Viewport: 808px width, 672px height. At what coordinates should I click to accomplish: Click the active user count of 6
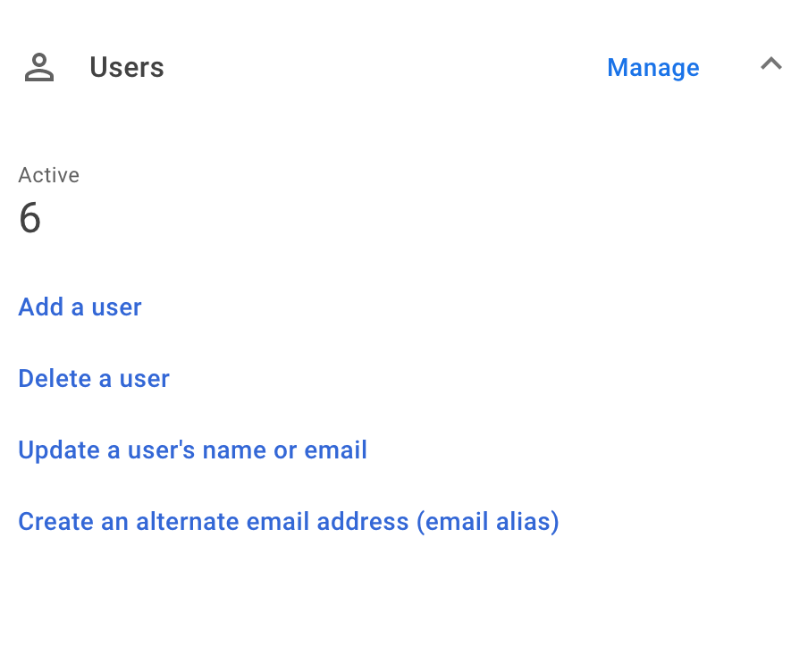click(29, 218)
